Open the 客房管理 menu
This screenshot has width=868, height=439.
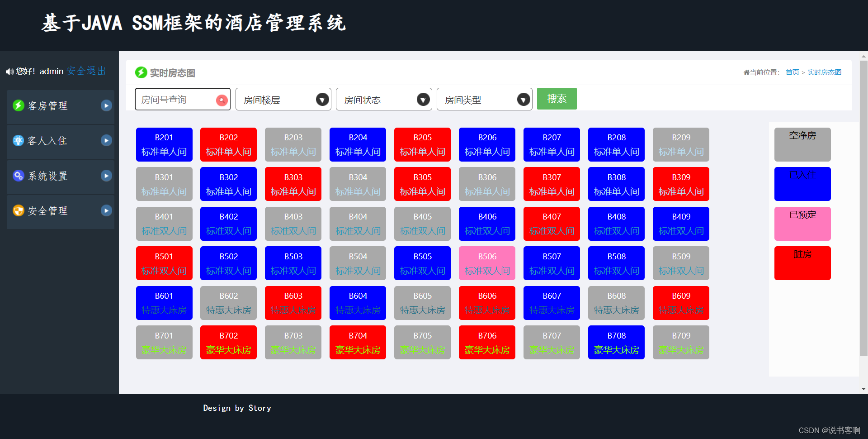tap(61, 106)
